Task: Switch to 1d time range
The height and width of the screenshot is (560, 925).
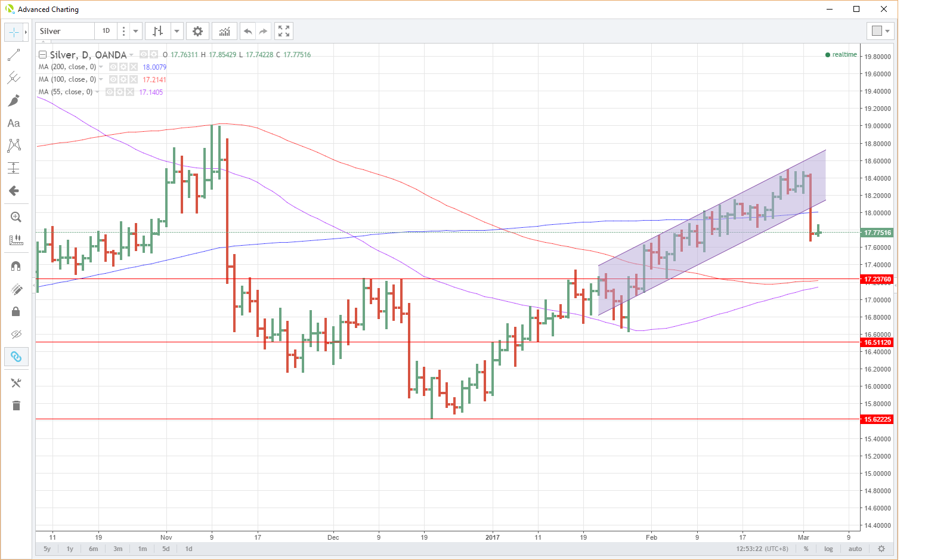Action: (x=188, y=549)
